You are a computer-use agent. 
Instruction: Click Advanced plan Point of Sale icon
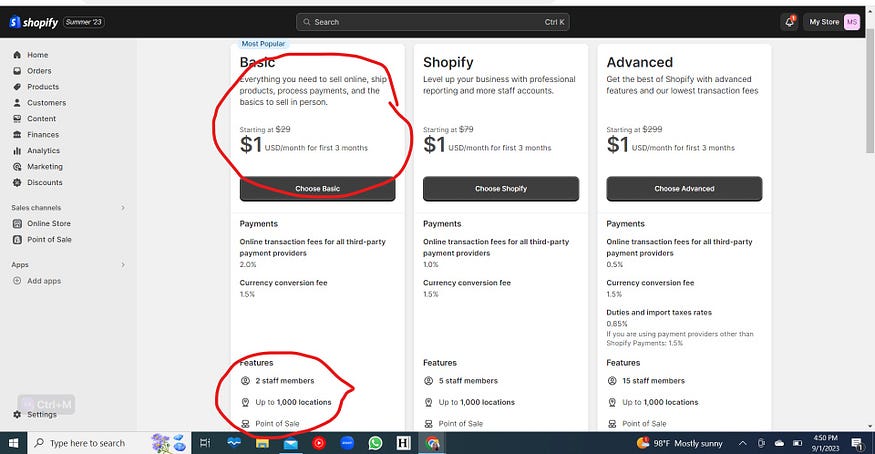[612, 424]
